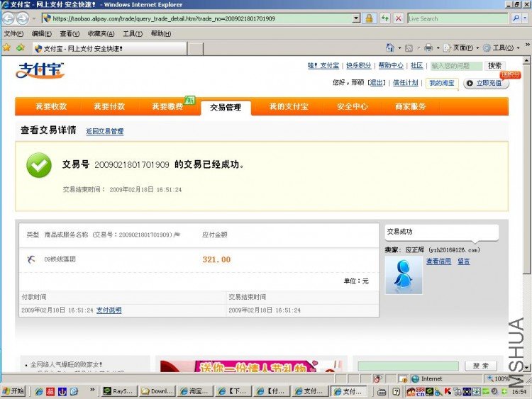Open the 收藏夹(A) favorites menu
Image resolution: width=532 pixels, height=399 pixels.
[x=101, y=33]
